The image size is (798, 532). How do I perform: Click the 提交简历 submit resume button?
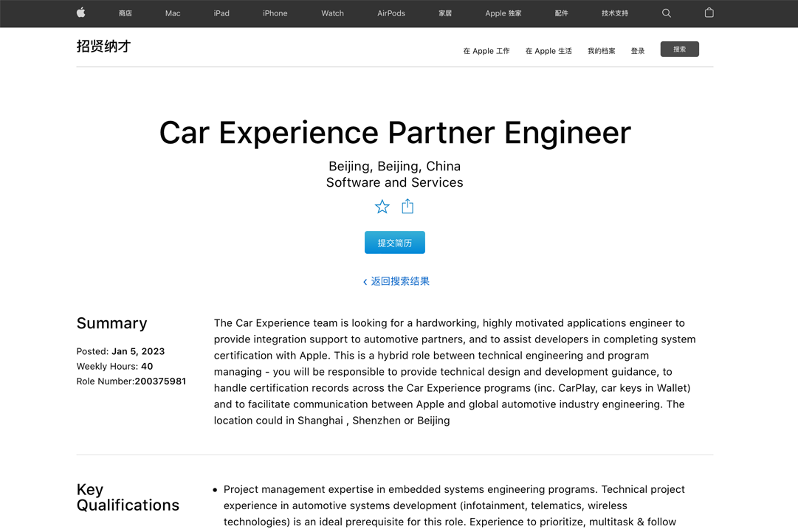click(x=394, y=243)
